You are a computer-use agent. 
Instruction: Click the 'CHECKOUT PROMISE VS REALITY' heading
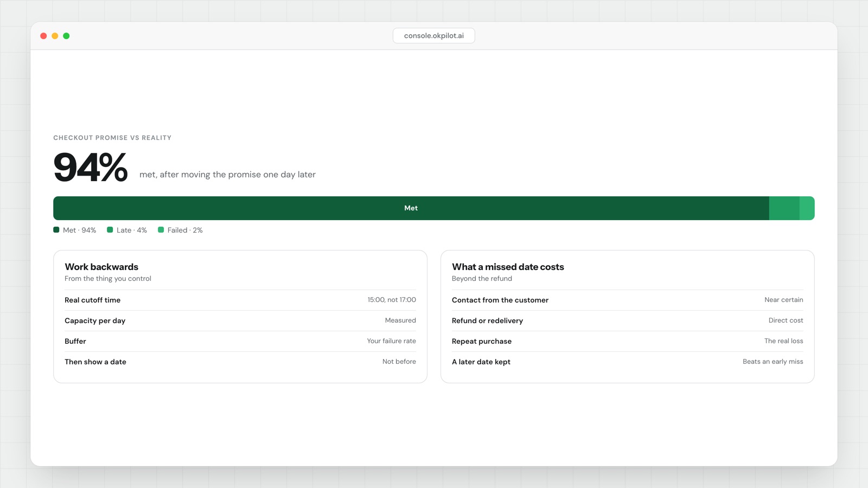(x=112, y=138)
